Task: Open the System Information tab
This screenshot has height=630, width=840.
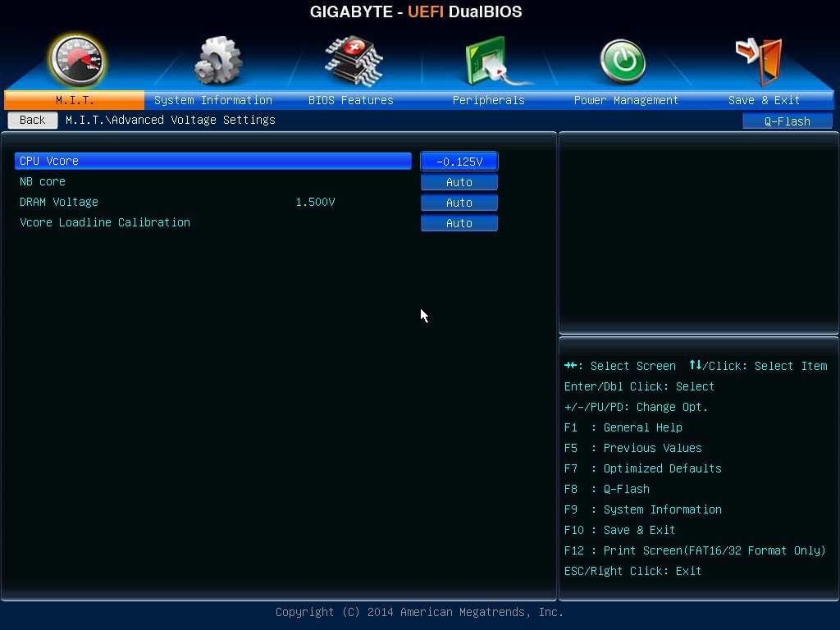Action: pos(213,100)
